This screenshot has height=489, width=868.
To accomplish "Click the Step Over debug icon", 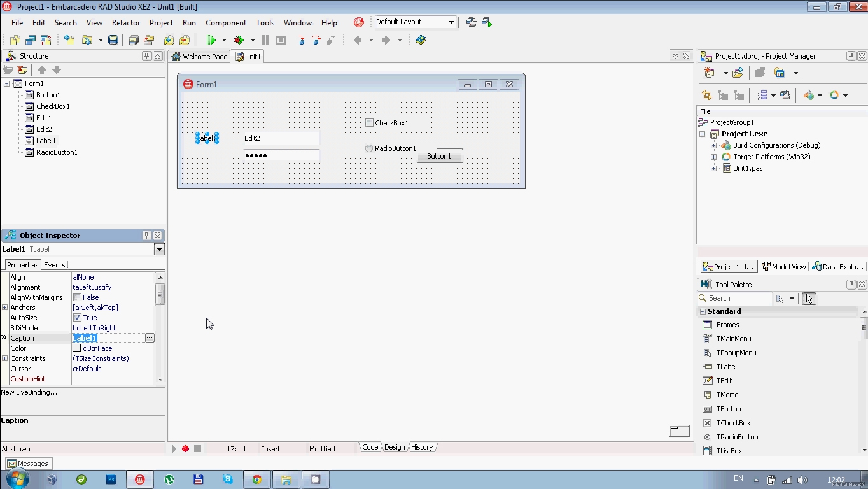I will pyautogui.click(x=316, y=40).
